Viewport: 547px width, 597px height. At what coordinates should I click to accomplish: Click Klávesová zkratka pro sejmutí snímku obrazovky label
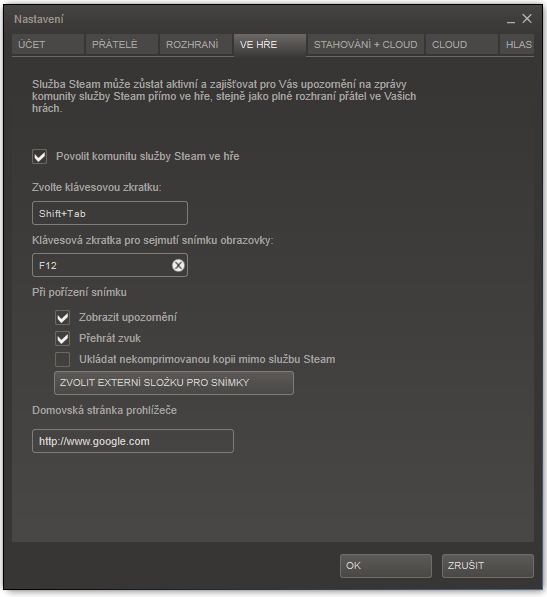point(153,241)
